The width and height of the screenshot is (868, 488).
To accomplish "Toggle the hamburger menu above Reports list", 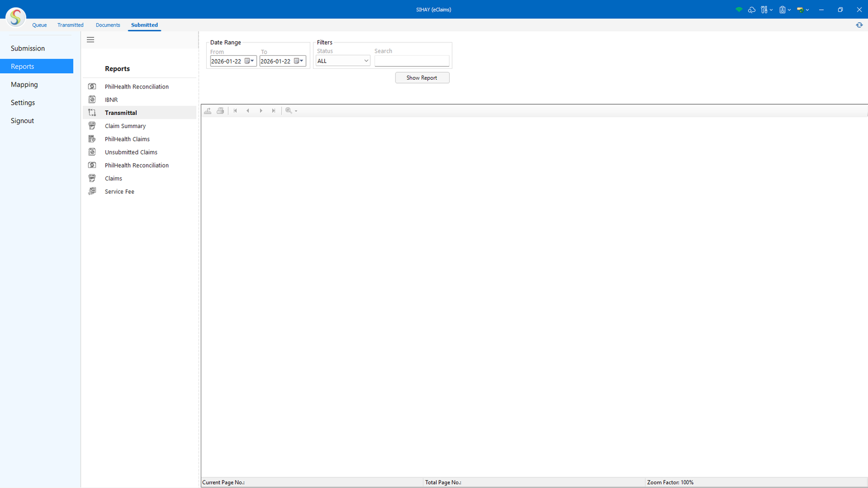I will [x=91, y=40].
